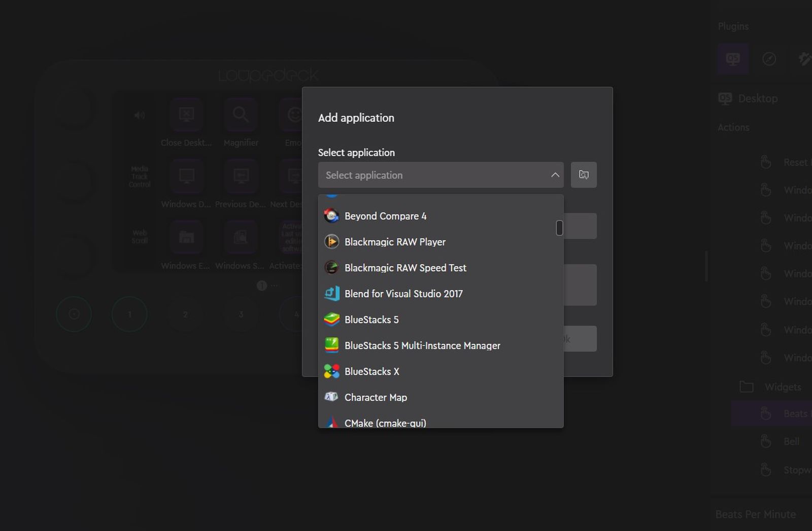The height and width of the screenshot is (531, 812).
Task: Select the Reset action in the Actions list
Action: 795,162
